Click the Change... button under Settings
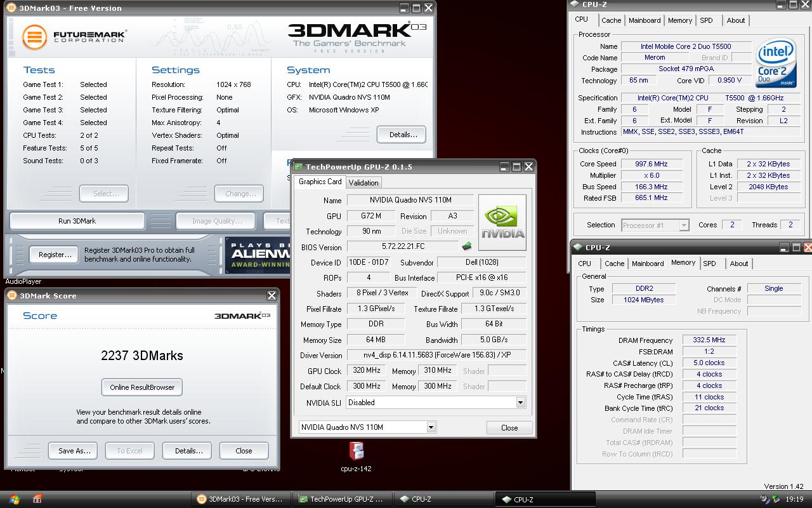 [239, 194]
